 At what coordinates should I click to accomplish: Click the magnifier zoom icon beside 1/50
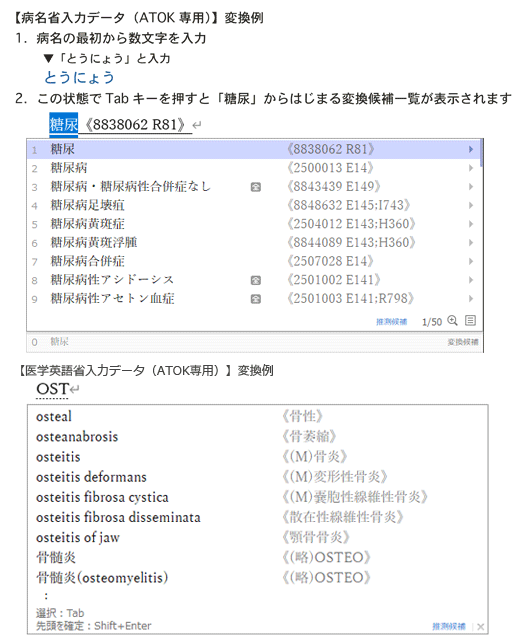452,320
